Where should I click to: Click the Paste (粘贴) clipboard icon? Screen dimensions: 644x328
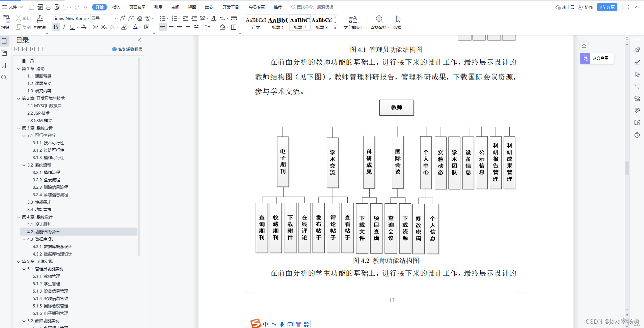pos(6,19)
